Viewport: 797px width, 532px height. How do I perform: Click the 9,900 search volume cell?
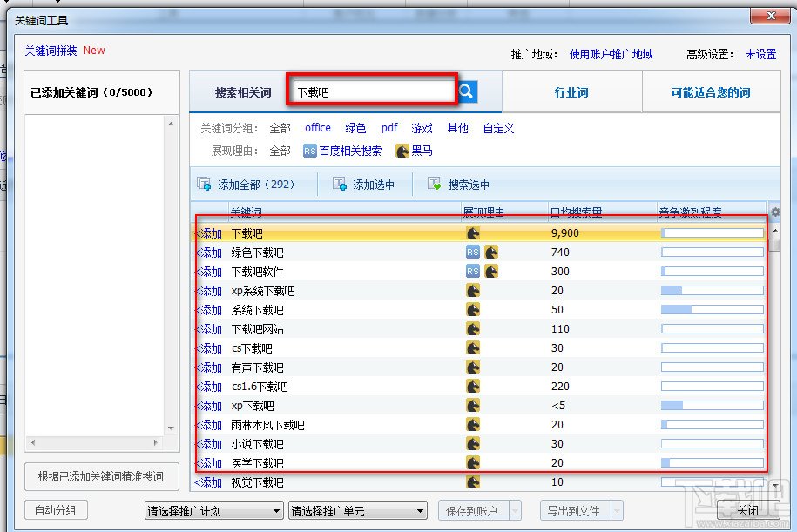565,233
